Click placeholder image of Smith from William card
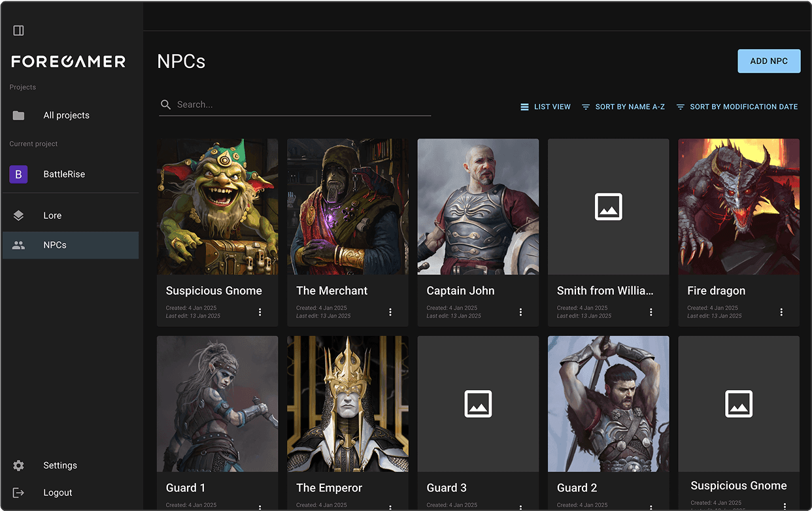This screenshot has height=511, width=812. tap(608, 206)
